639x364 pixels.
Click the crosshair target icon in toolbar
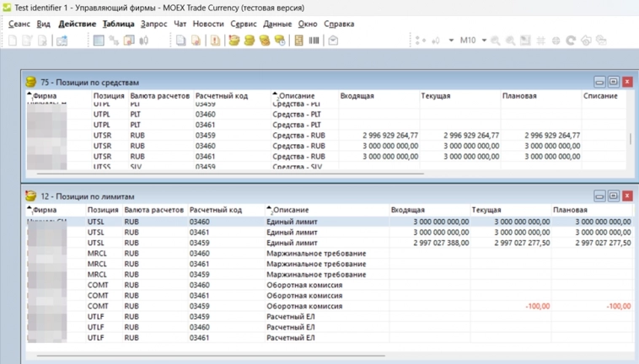pos(556,40)
